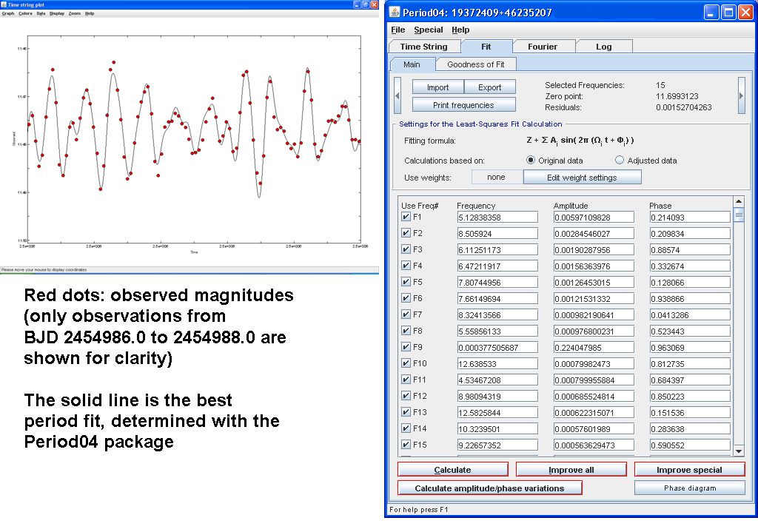This screenshot has width=758, height=532.
Task: Select the Adjusted data radio button
Action: 620,161
